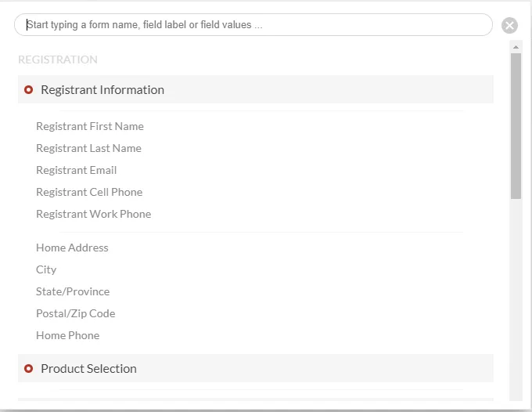This screenshot has height=412, width=532.
Task: Select the City field
Action: (46, 269)
